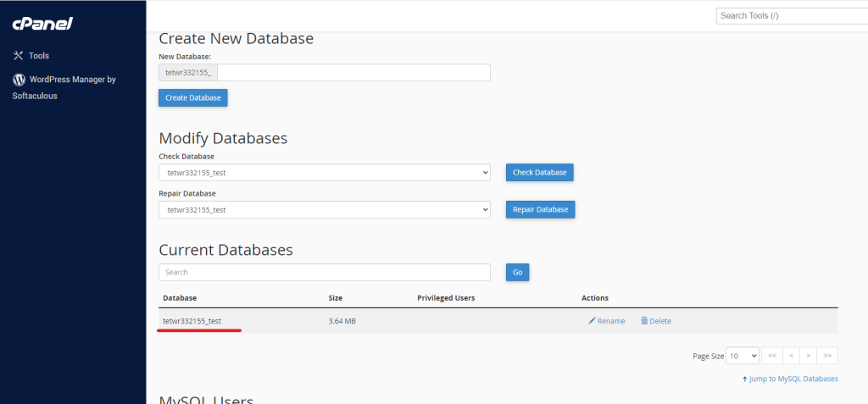Go to the last page of results

click(x=827, y=356)
